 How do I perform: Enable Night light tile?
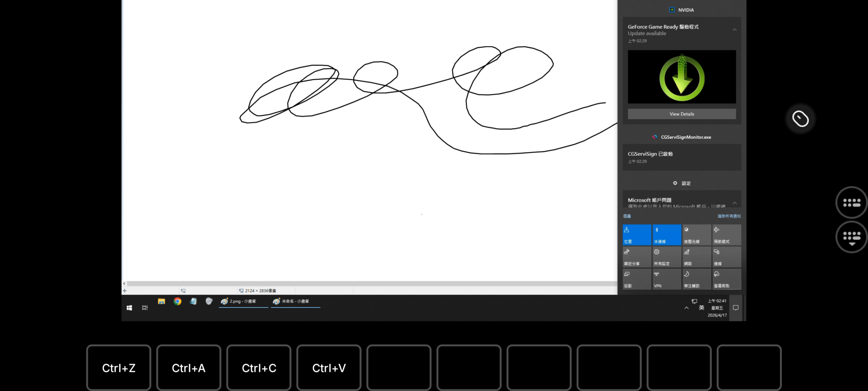[696, 235]
